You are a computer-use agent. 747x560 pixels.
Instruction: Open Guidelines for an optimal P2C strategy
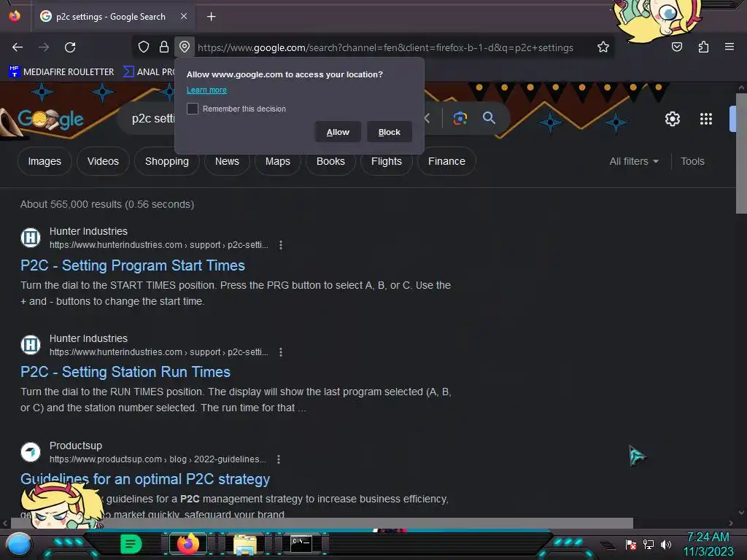coord(145,479)
